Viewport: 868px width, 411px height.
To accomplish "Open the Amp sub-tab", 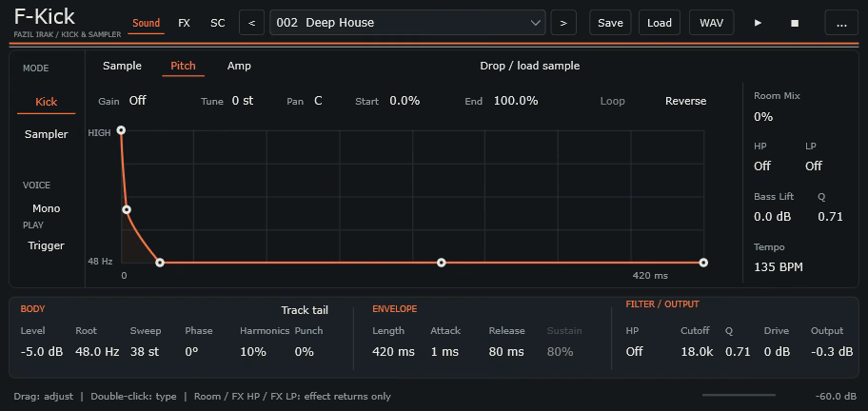I will point(239,66).
